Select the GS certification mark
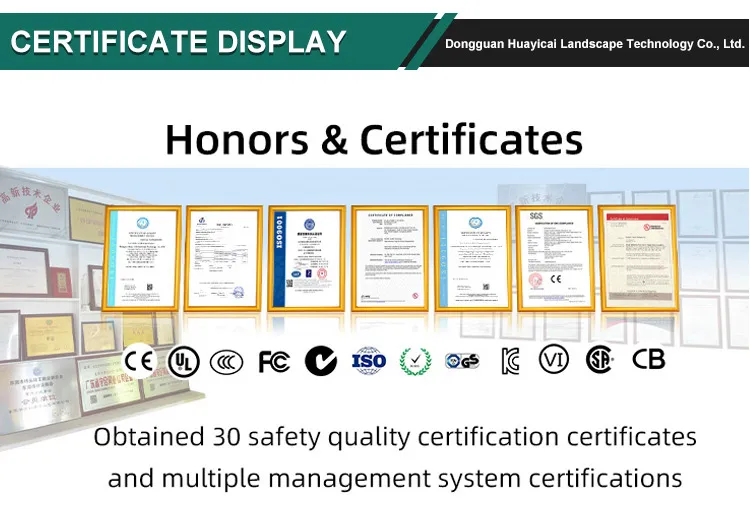This screenshot has height=518, width=750. coord(462,360)
